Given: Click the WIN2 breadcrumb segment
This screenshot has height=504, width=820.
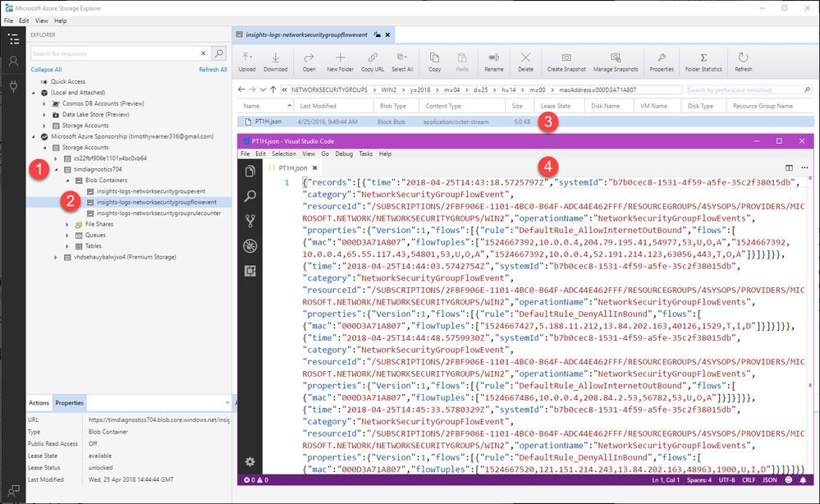Looking at the screenshot, I should 388,90.
